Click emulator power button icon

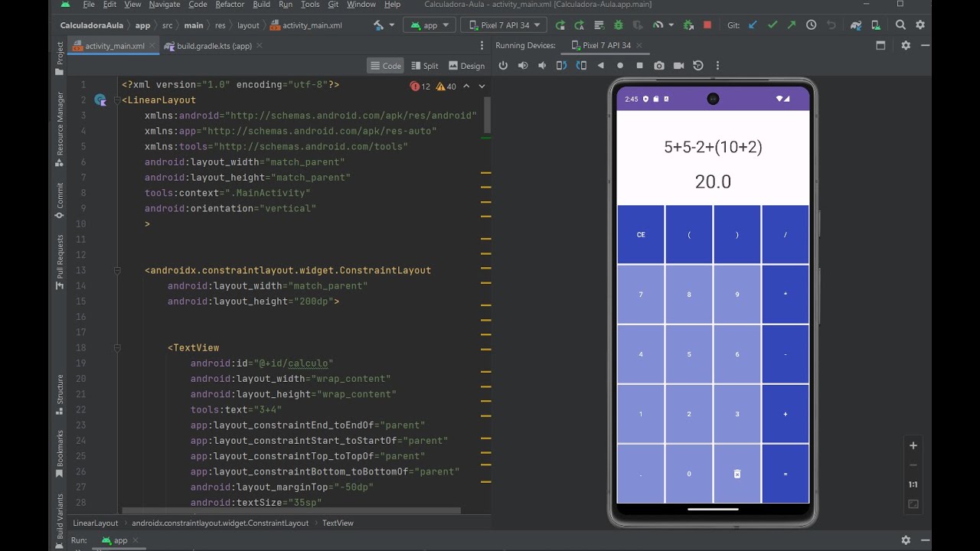[x=503, y=66]
